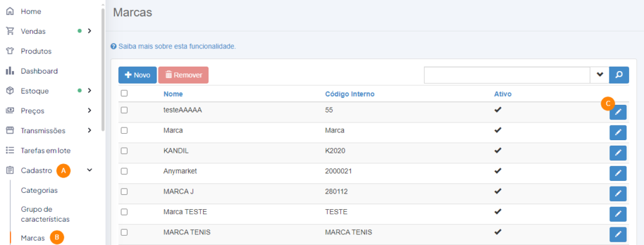Click the Remover button
Image resolution: width=644 pixels, height=245 pixels.
coord(184,75)
